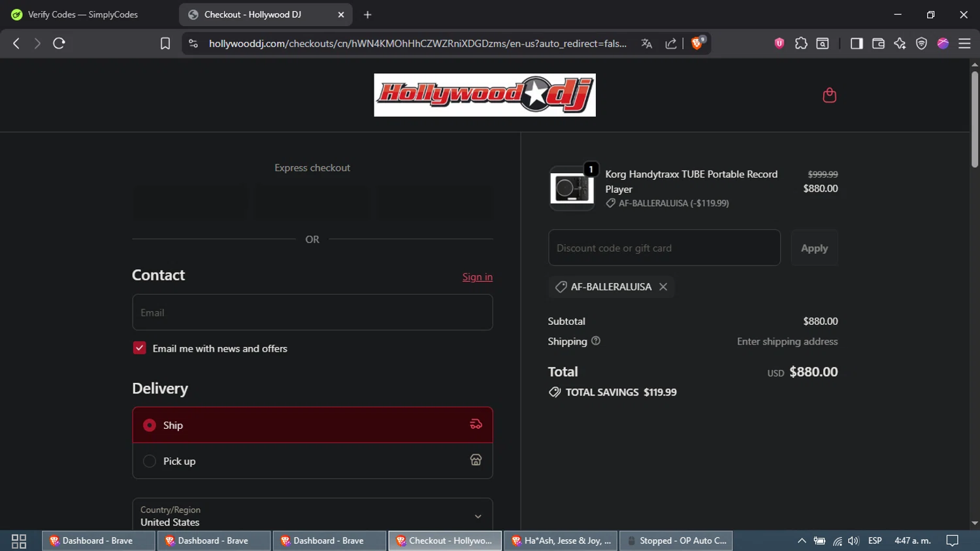The image size is (980, 551).
Task: Click Discount code or gift card field
Action: pos(664,248)
